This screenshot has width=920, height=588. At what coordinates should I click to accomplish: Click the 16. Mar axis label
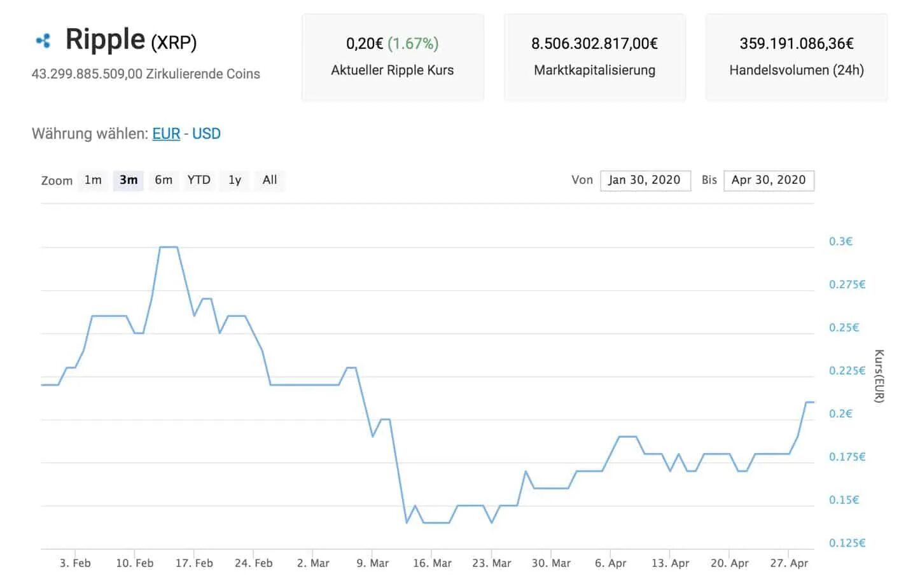tap(432, 563)
